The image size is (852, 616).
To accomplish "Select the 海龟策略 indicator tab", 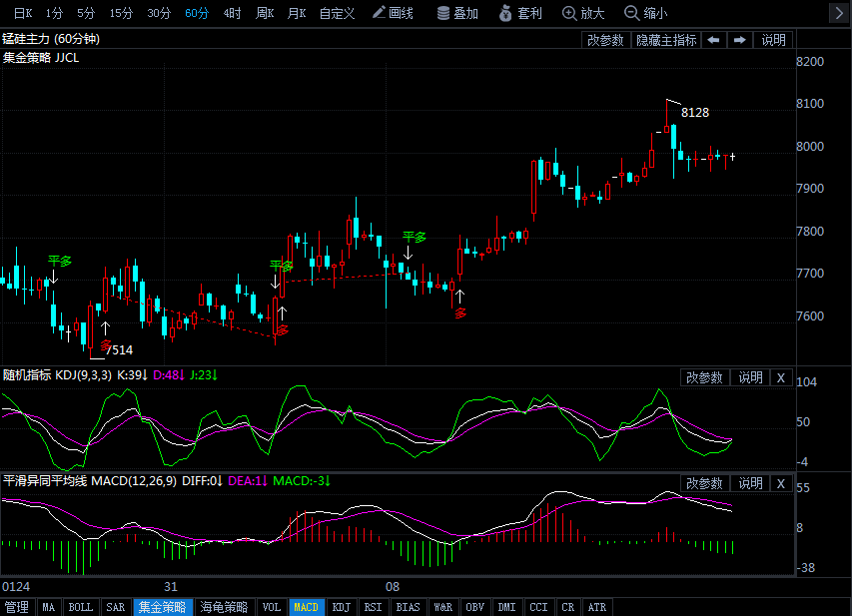I will [x=224, y=607].
